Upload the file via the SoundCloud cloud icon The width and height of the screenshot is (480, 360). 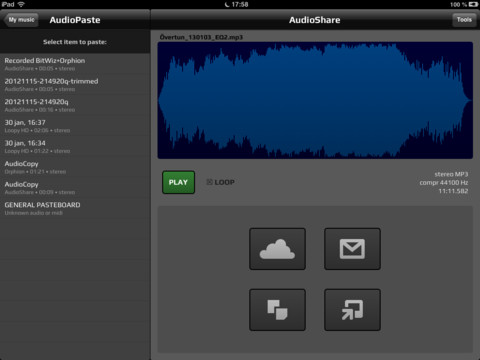[x=277, y=249]
